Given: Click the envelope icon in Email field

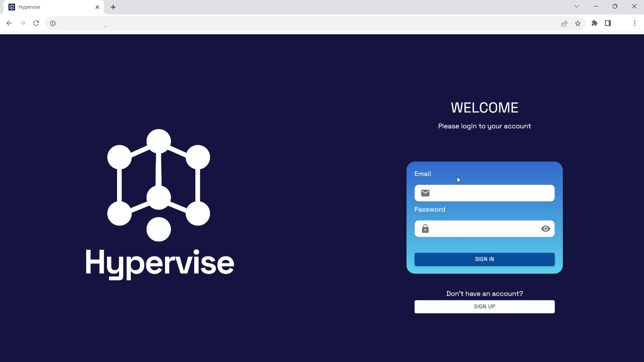Looking at the screenshot, I should 425,193.
